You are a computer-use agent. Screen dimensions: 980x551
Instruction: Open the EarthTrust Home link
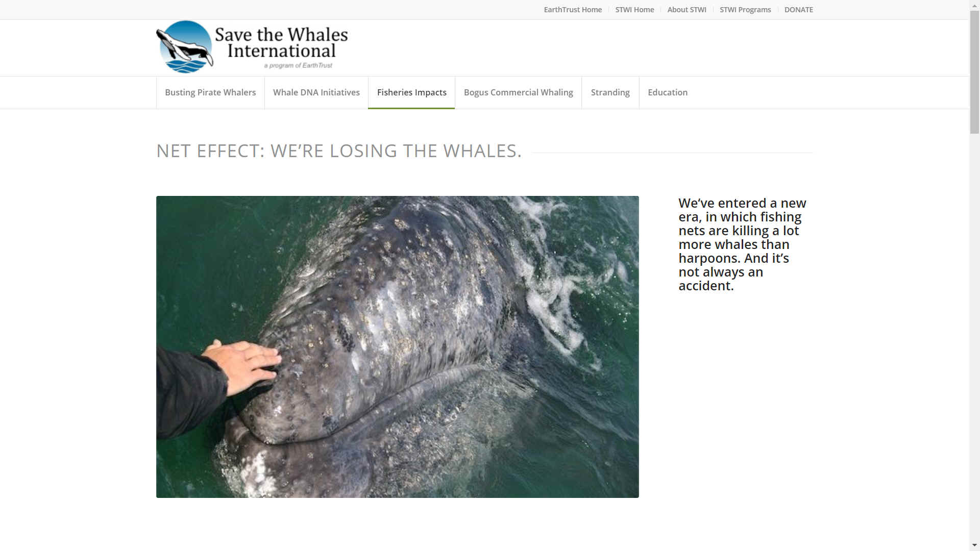point(573,10)
